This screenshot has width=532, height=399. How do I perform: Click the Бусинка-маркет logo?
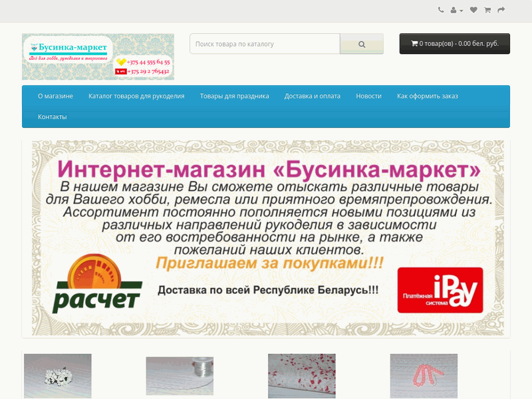tap(98, 57)
